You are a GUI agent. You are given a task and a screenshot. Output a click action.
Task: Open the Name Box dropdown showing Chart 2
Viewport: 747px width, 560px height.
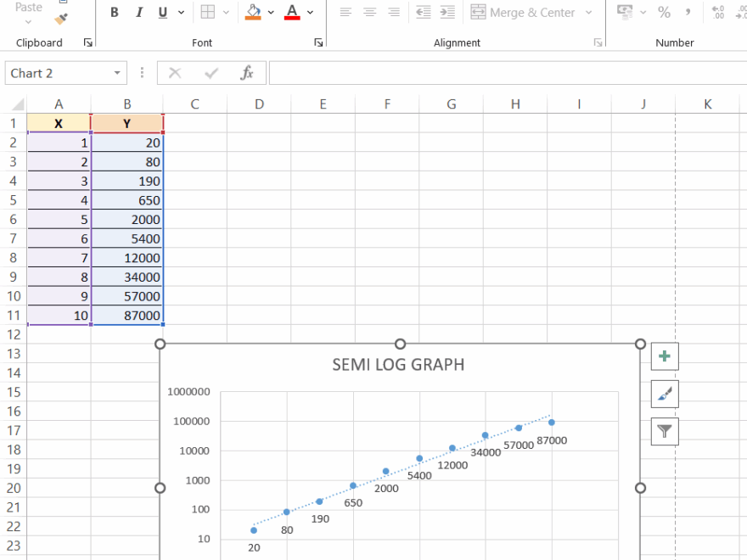[x=118, y=73]
